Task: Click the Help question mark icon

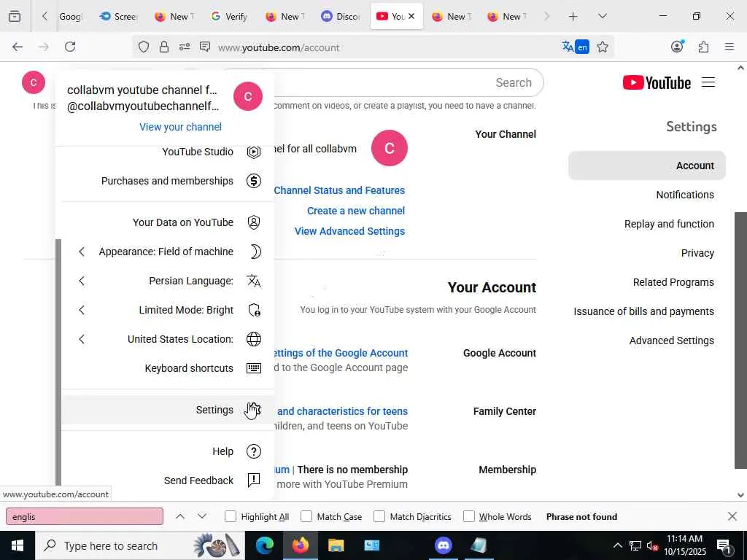Action: tap(253, 451)
